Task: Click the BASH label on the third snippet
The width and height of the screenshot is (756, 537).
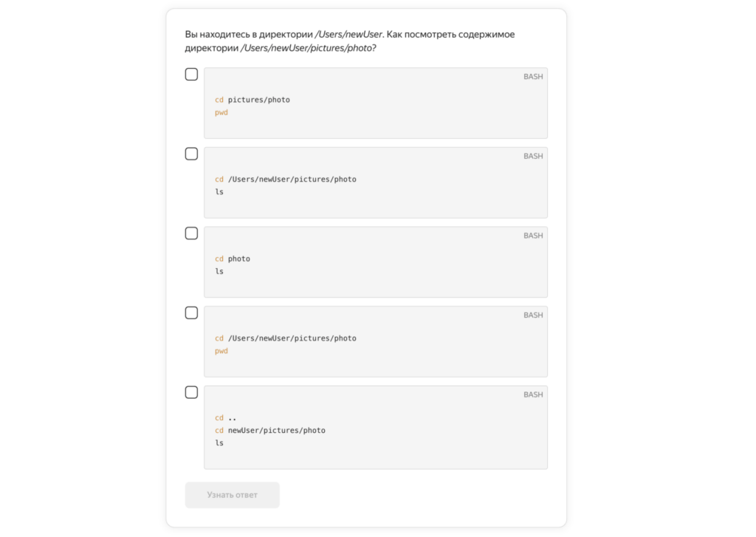Action: 533,236
